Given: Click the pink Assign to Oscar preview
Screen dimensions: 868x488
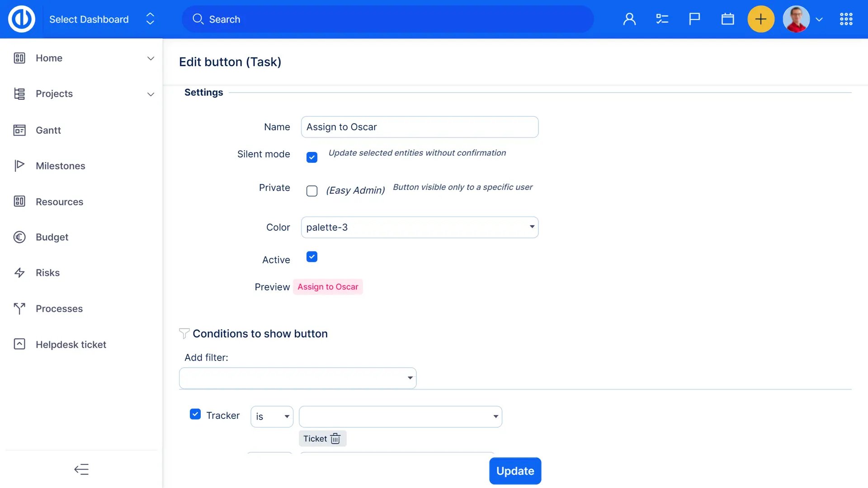Looking at the screenshot, I should (328, 287).
